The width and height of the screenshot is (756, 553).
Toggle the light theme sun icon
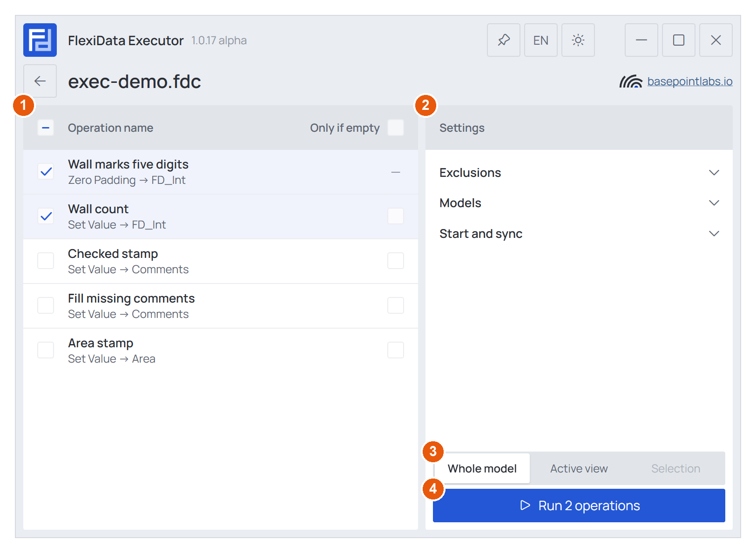(578, 40)
